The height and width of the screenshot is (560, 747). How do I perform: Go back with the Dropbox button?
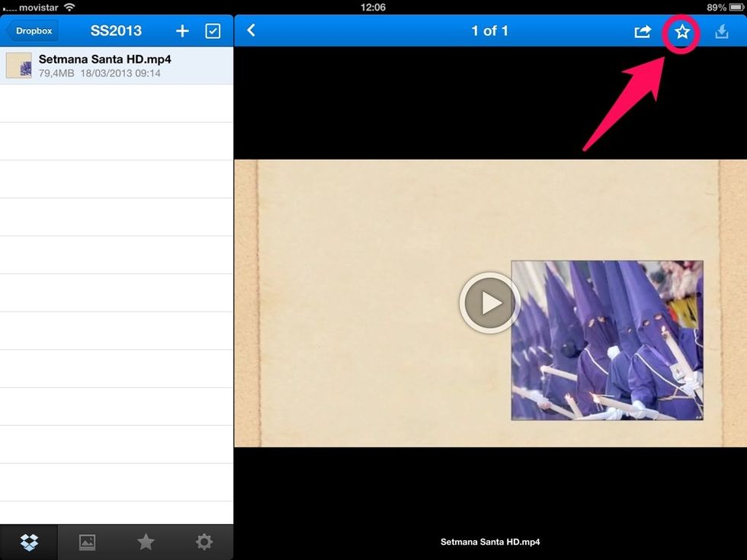click(32, 31)
